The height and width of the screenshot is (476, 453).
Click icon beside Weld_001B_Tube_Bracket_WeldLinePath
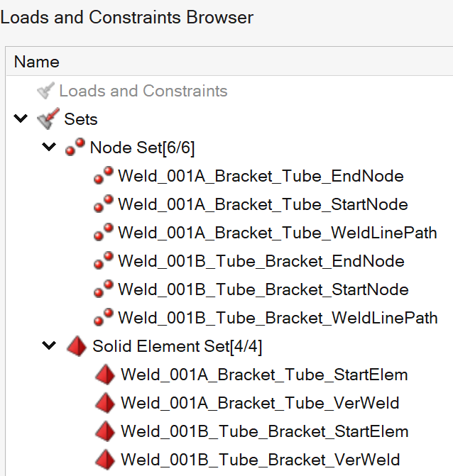(104, 318)
